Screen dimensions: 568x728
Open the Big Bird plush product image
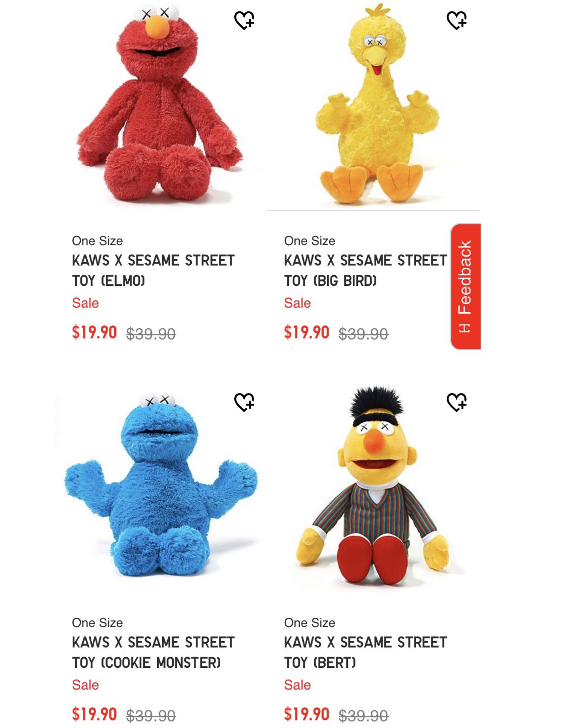374,104
